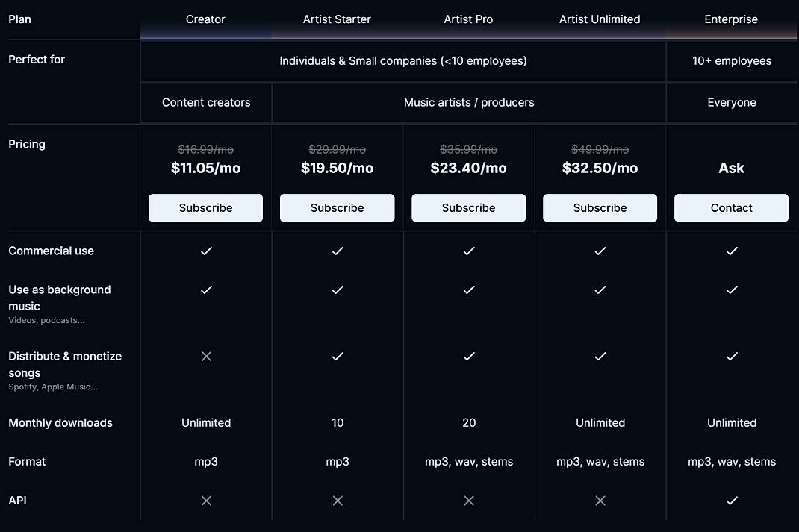Click the API X mark under Artist Unlimited
Screen dimensions: 799x532
(600, 501)
